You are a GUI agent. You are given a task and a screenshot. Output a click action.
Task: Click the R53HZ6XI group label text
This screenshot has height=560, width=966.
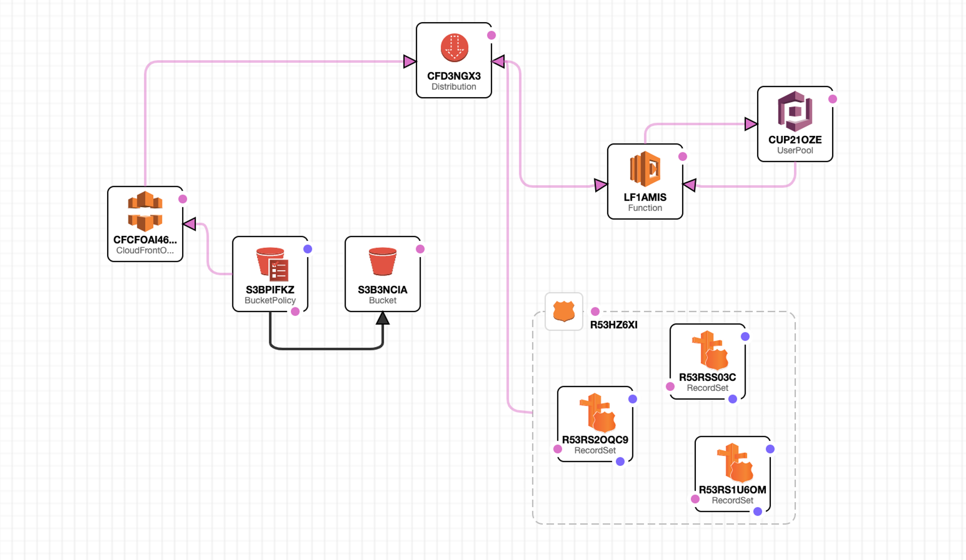click(613, 325)
